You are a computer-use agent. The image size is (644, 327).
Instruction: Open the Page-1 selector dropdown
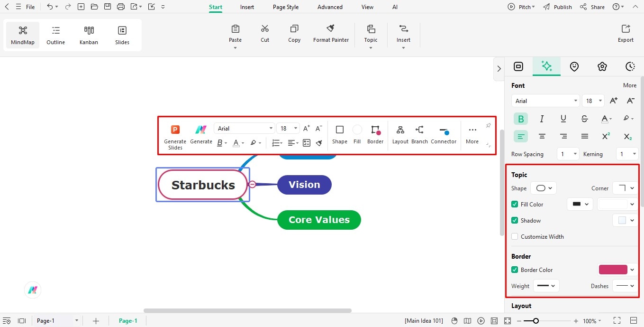[x=57, y=321]
